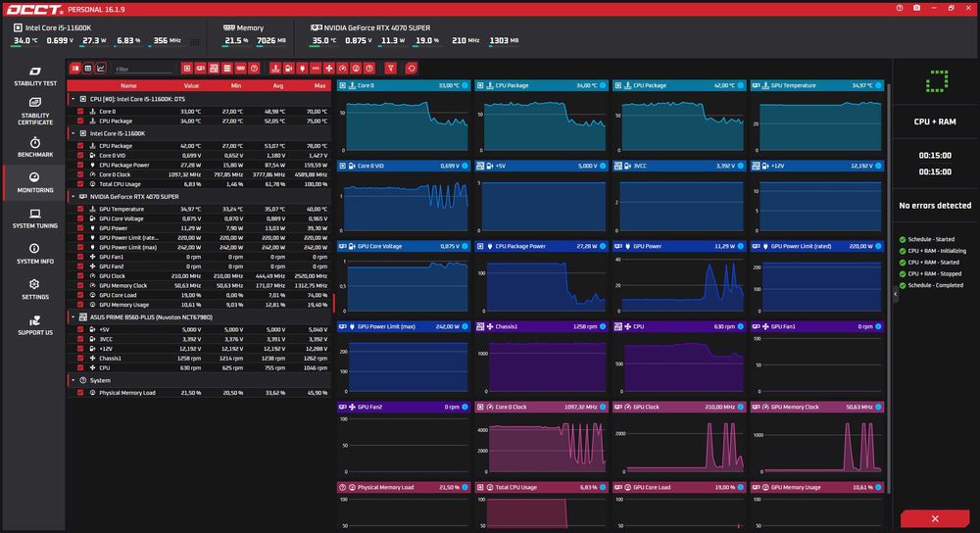This screenshot has width=980, height=533.
Task: Toggle the voltage sensor type filter
Action: coord(289,69)
